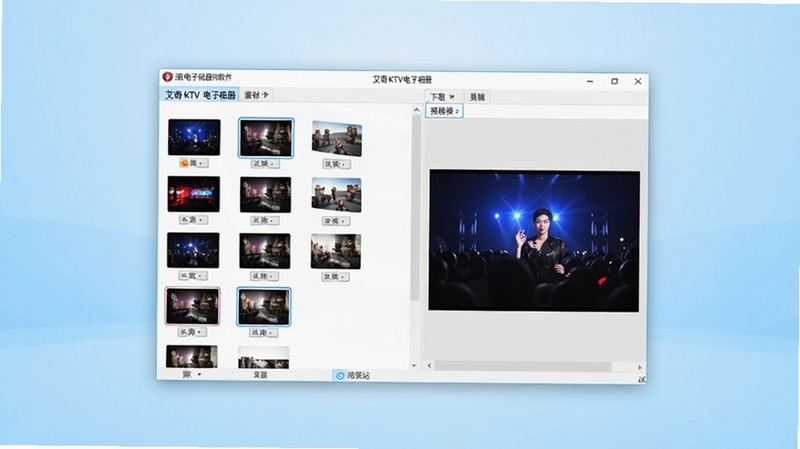Select the second-row middle dark theater thumbnail

click(x=265, y=194)
